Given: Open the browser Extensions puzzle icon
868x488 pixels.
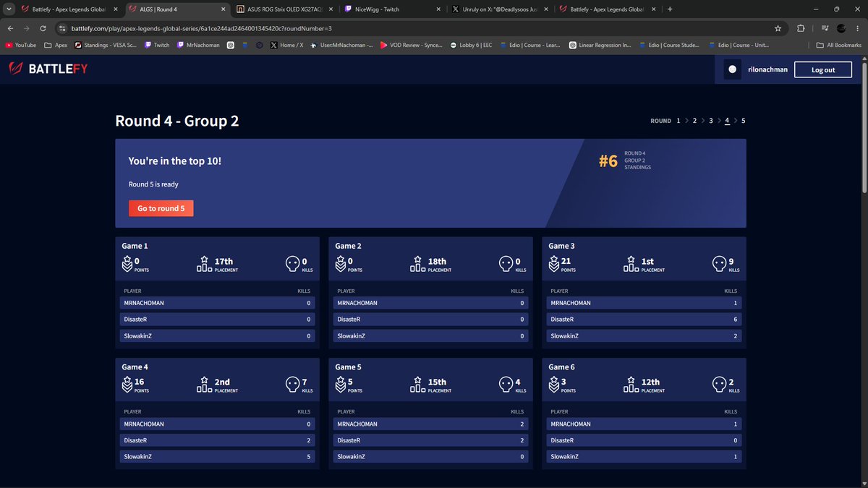Looking at the screenshot, I should pyautogui.click(x=801, y=28).
